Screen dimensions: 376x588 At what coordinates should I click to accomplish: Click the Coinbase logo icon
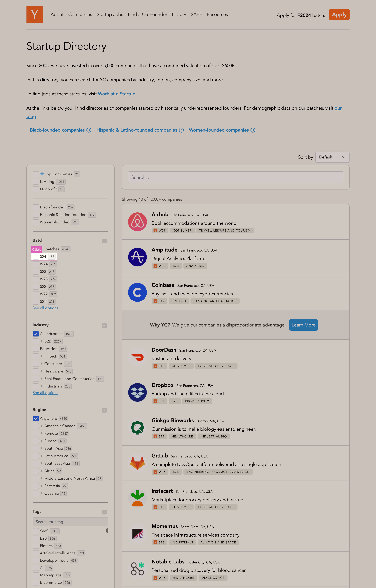[137, 292]
